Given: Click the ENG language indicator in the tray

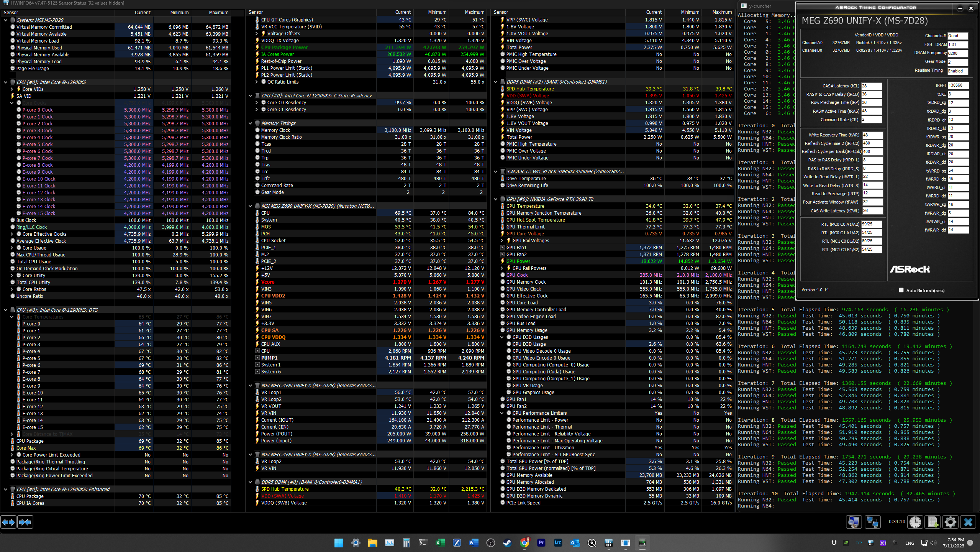Looking at the screenshot, I should coord(910,543).
